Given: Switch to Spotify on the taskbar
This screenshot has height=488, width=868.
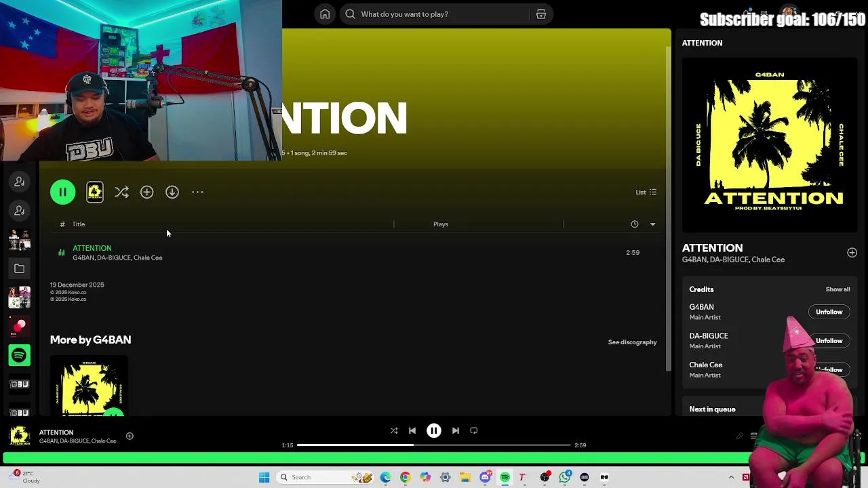Looking at the screenshot, I should point(505,478).
